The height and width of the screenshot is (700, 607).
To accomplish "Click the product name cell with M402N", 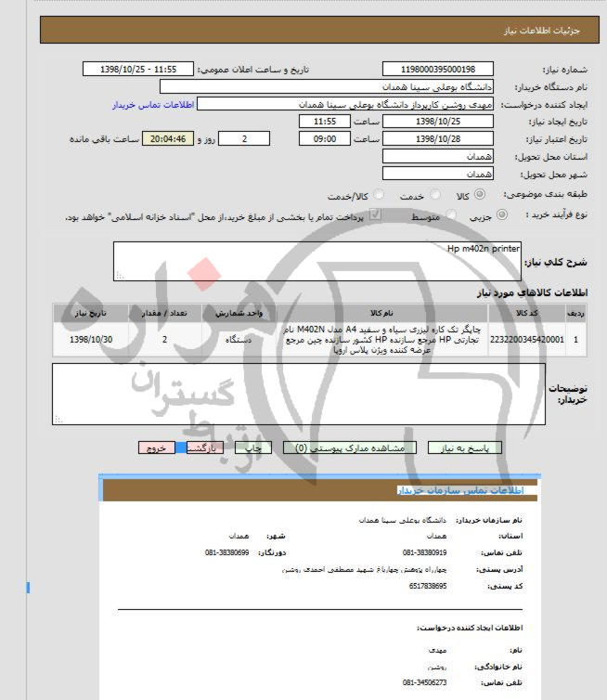I will pos(382,340).
